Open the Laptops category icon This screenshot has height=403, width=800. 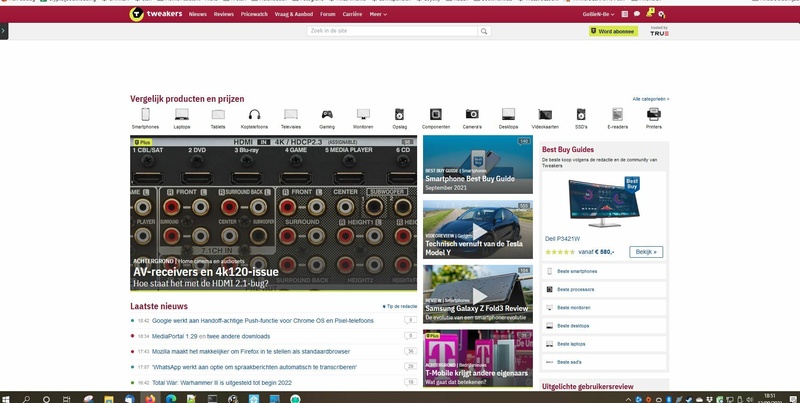[x=182, y=114]
